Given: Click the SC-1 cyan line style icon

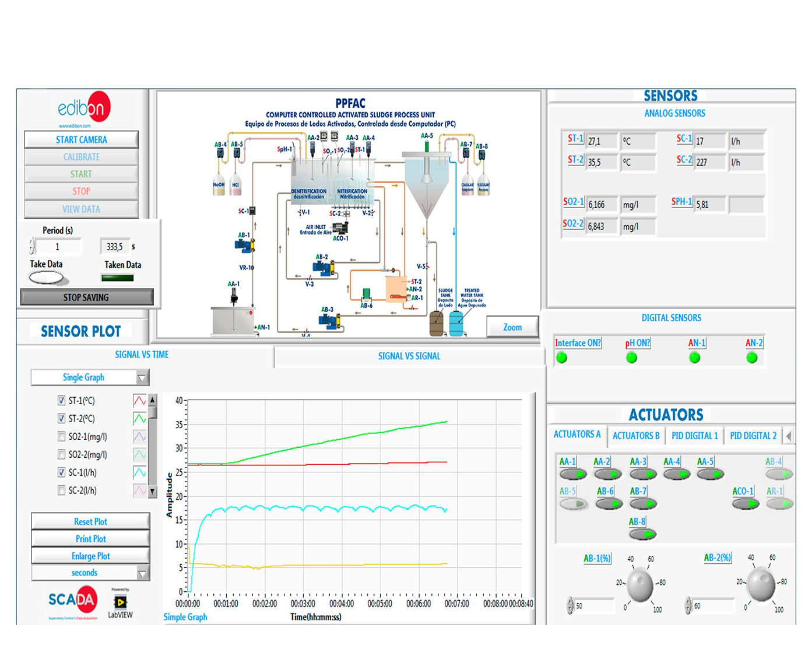Looking at the screenshot, I should point(139,472).
